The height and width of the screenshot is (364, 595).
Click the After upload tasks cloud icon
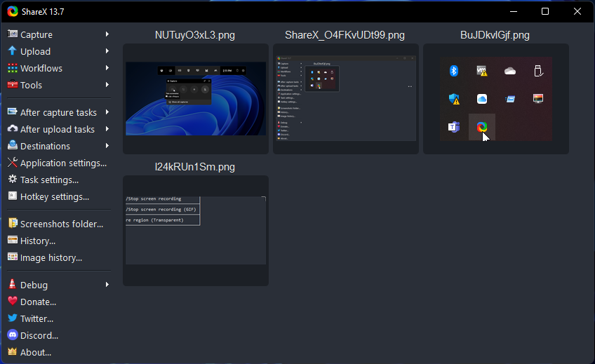[x=13, y=128]
